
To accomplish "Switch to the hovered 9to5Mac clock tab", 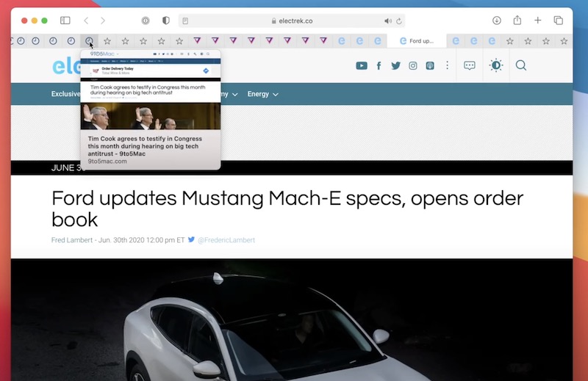I will click(x=89, y=41).
